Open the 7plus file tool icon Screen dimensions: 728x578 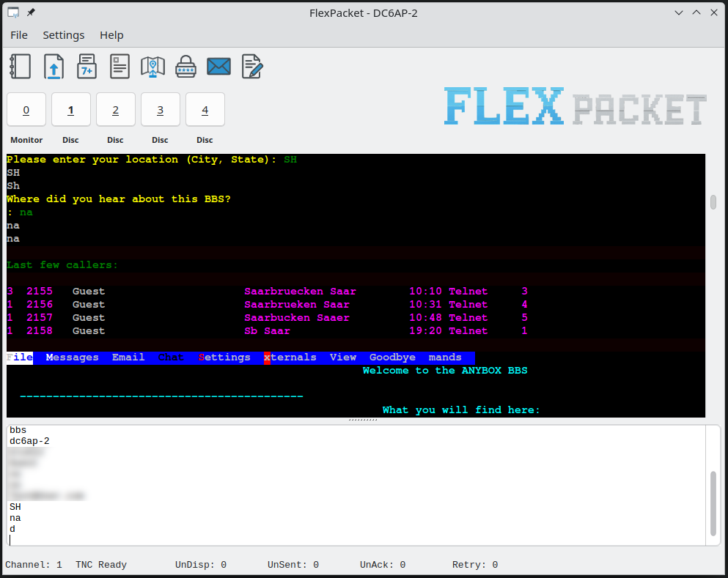click(x=87, y=67)
